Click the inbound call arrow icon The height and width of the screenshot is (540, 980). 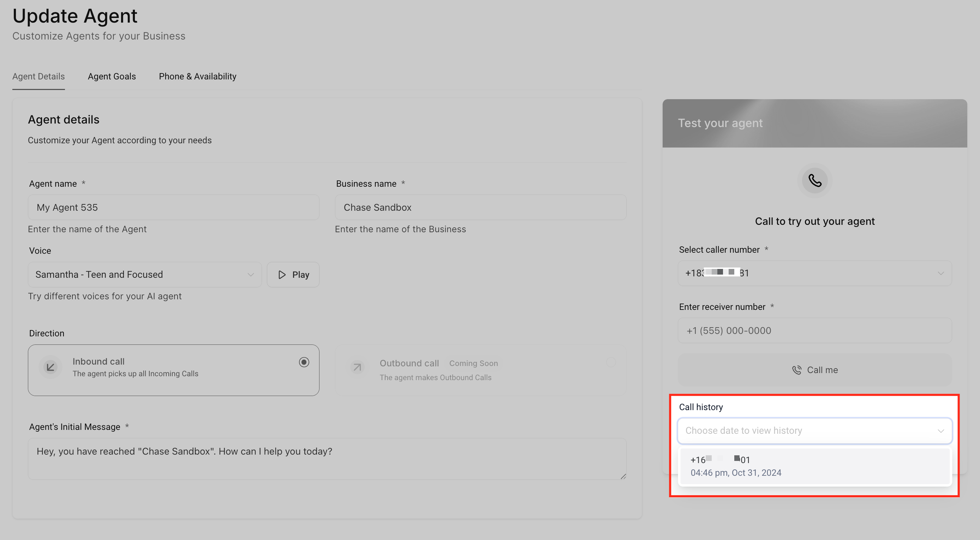pyautogui.click(x=50, y=367)
